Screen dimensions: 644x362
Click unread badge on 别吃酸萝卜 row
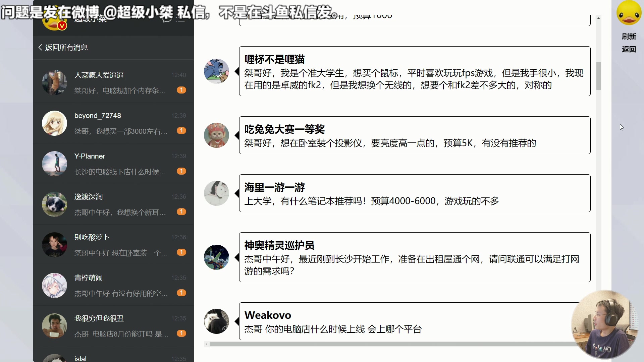[181, 252]
